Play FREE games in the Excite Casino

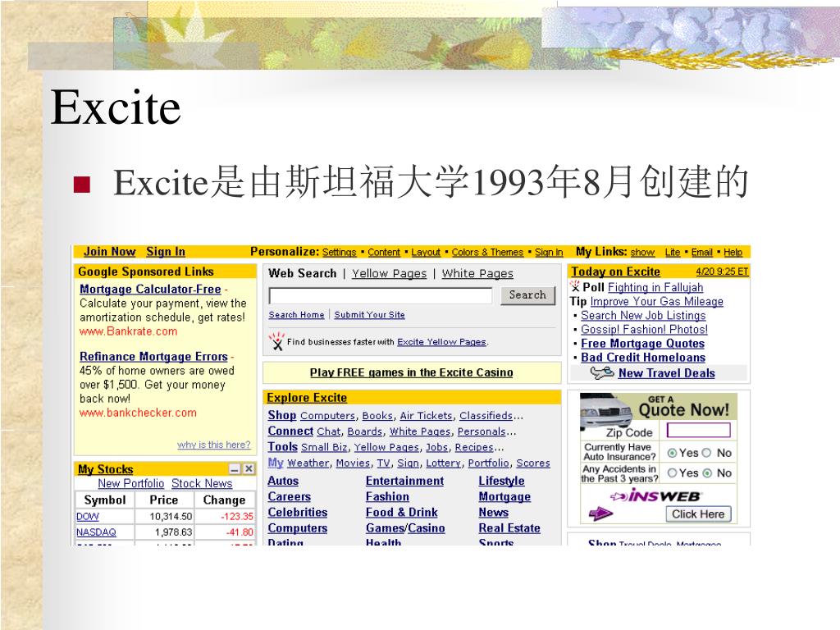point(412,373)
